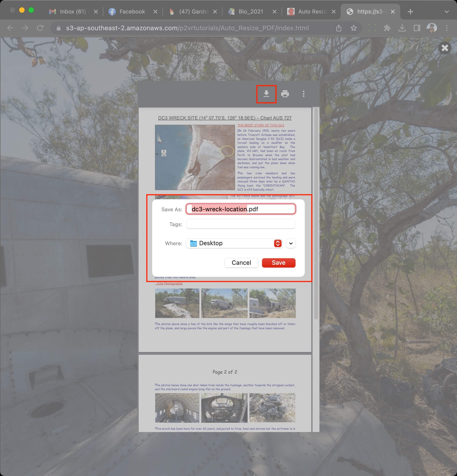Switch to the Facebook tab

132,11
